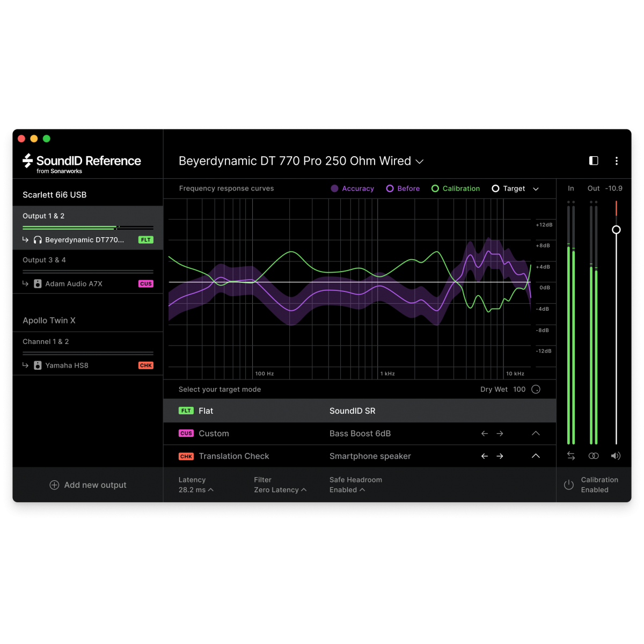Screen dimensions: 644x644
Task: Click Add new output button
Action: (x=88, y=485)
